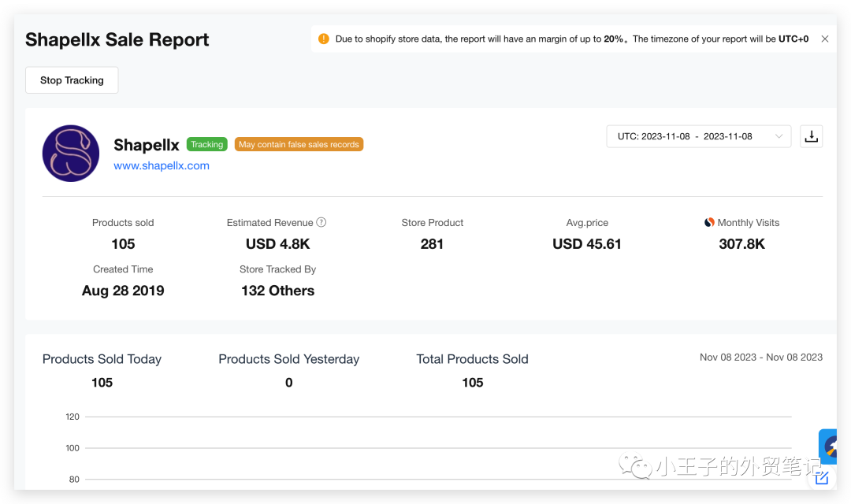Click the Monthly Visits source icon
Screen dimensions: 851x504
click(x=709, y=222)
